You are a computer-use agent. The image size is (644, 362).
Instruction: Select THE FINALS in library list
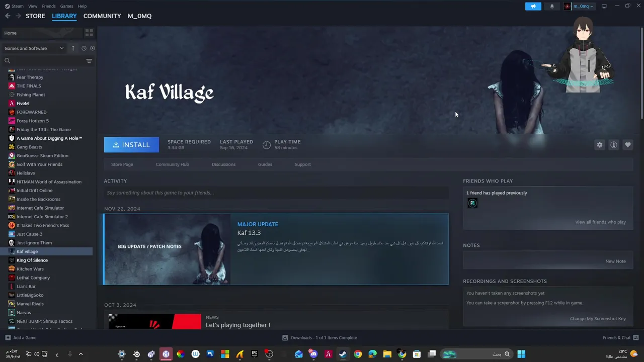click(x=29, y=86)
